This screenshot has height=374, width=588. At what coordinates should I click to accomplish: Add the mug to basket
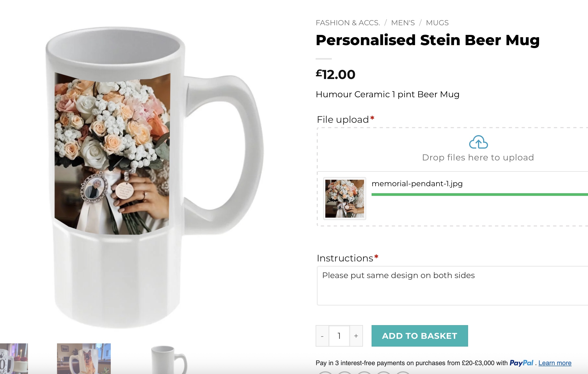(x=419, y=336)
